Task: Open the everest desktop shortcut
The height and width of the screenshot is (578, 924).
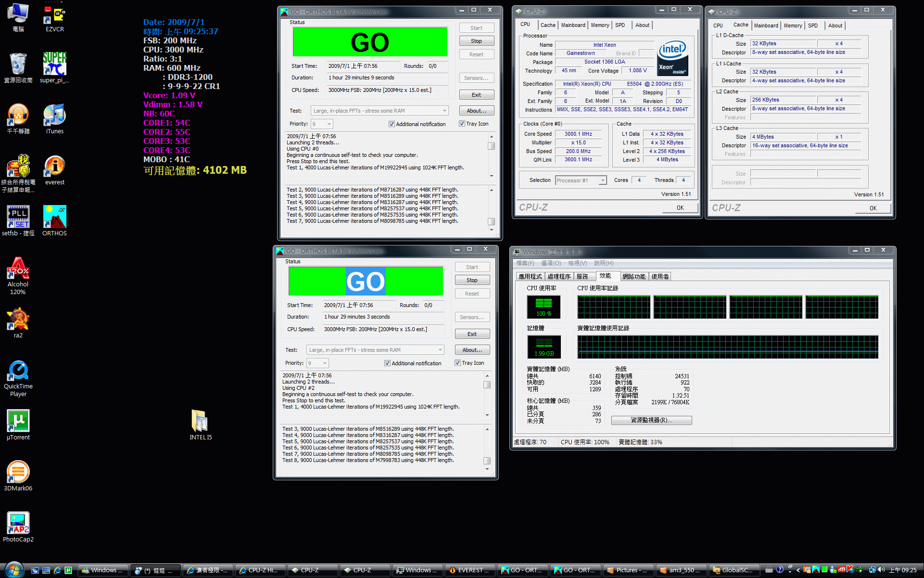Action: pyautogui.click(x=54, y=169)
